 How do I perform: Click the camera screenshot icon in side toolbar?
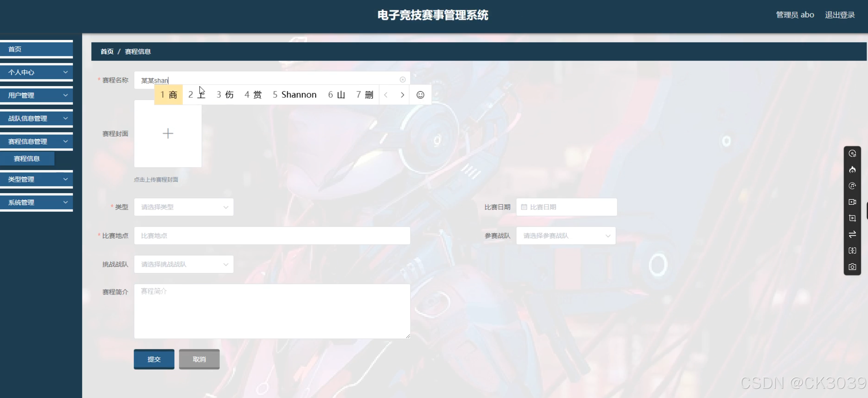coord(852,267)
